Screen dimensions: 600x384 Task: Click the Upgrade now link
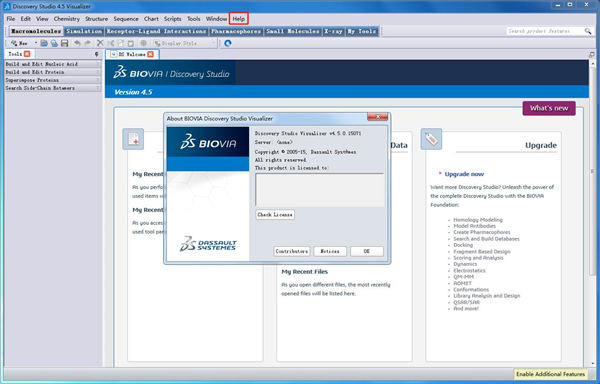point(464,174)
